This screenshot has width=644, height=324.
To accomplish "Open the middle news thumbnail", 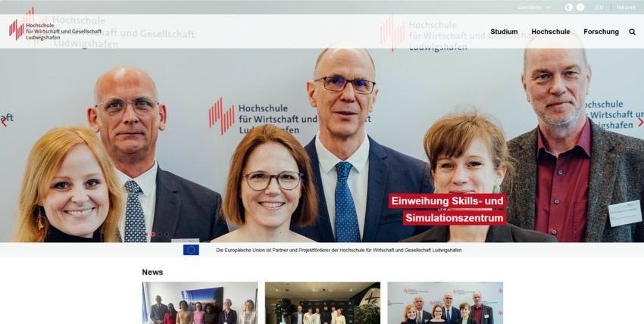I will click(x=323, y=303).
